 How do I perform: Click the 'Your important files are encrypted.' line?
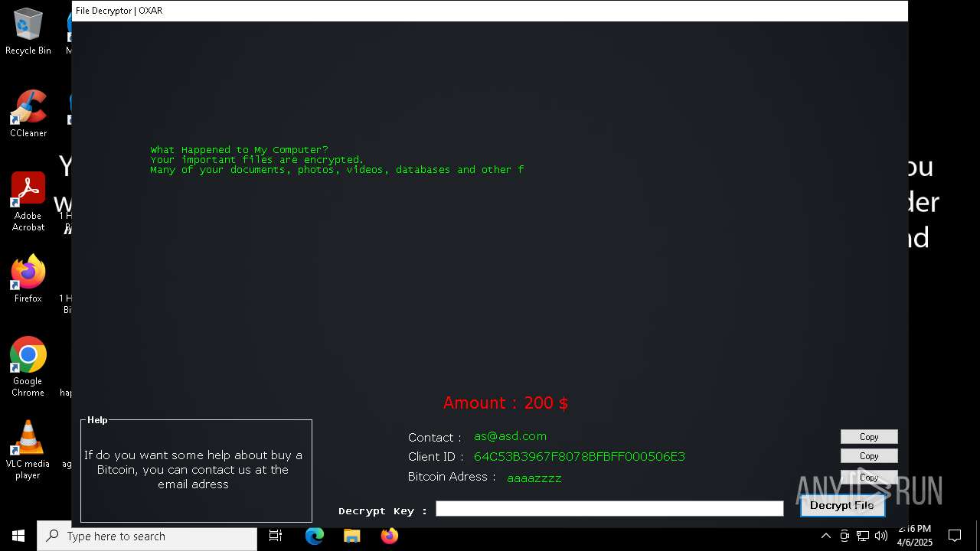pos(257,160)
